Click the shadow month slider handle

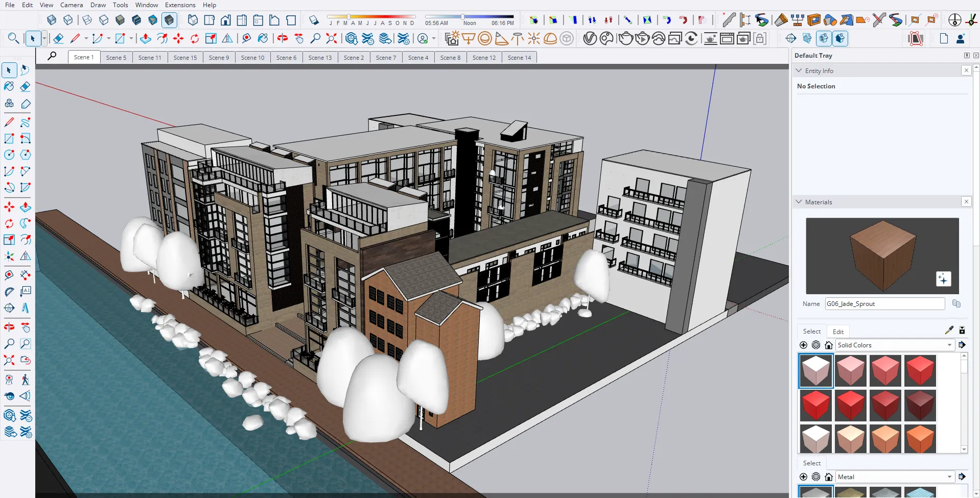click(348, 17)
